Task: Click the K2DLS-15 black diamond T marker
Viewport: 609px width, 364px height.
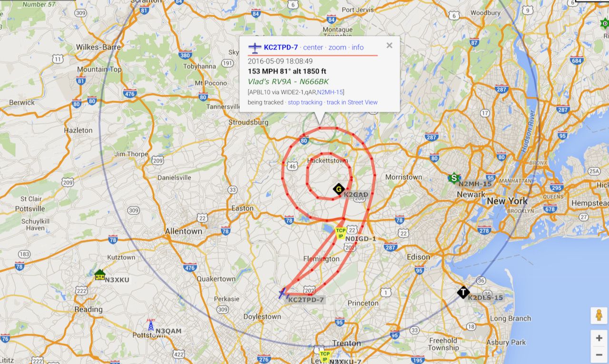Action: tap(463, 292)
